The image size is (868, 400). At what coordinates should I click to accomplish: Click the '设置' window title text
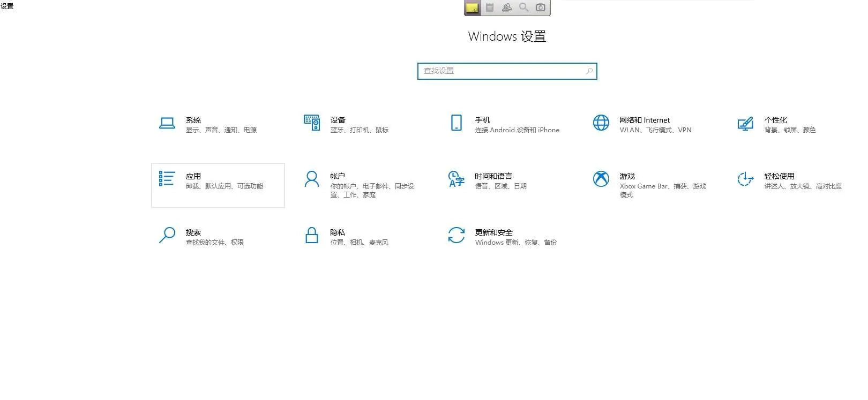[x=7, y=6]
